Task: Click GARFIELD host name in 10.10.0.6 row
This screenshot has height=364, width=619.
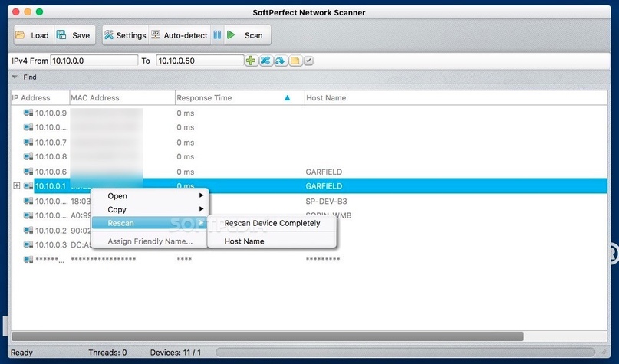Action: coord(324,172)
